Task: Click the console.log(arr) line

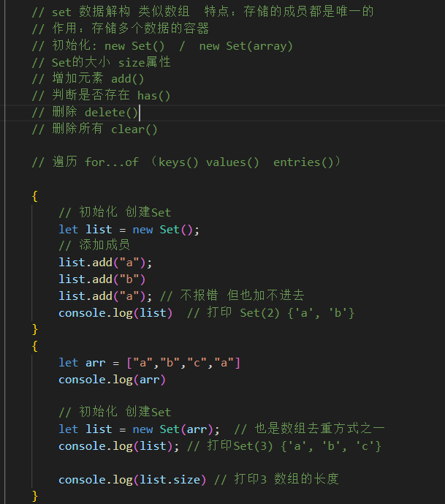Action: click(x=112, y=379)
